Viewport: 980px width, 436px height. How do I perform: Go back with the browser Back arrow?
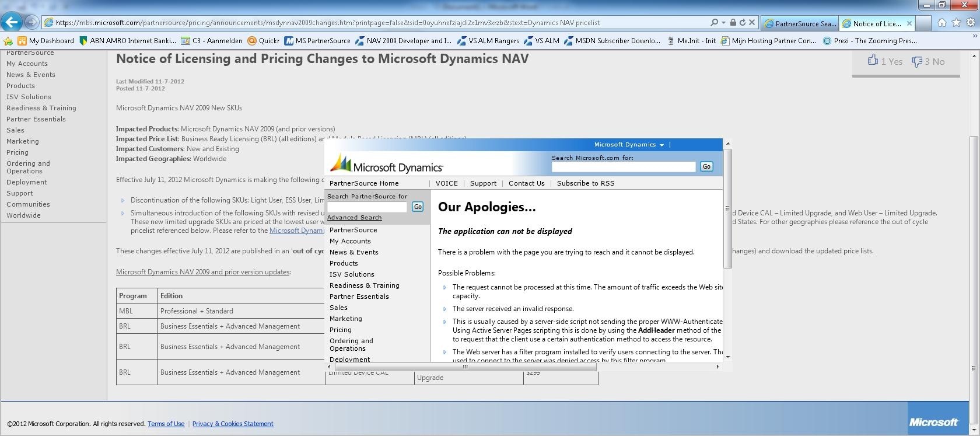pyautogui.click(x=12, y=22)
